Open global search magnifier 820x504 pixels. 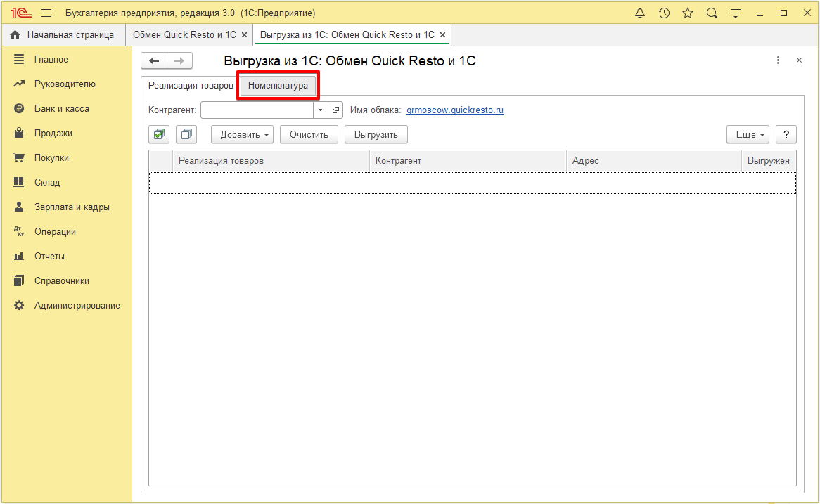711,13
